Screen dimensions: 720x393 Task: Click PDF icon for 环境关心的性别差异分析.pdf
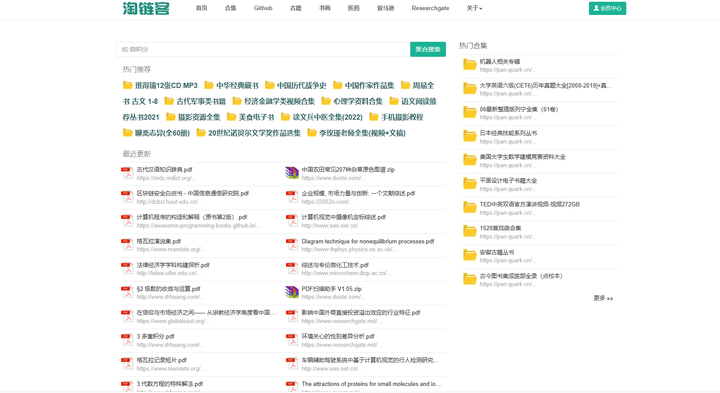[292, 340]
